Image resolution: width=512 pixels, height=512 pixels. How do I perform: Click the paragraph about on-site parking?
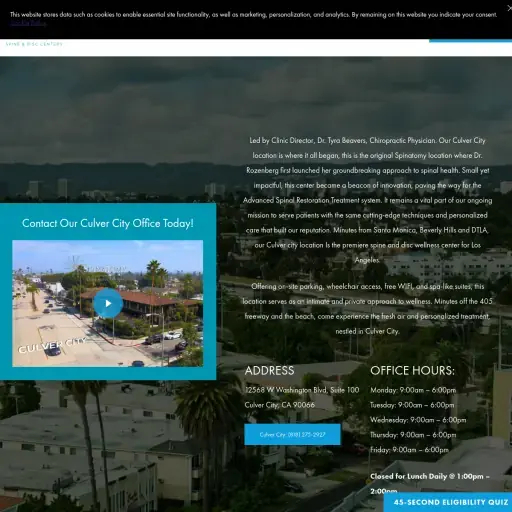point(367,309)
